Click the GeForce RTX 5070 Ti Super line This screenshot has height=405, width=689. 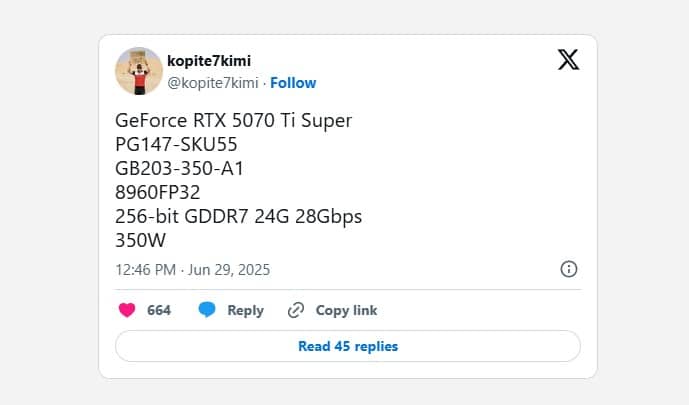pyautogui.click(x=234, y=121)
